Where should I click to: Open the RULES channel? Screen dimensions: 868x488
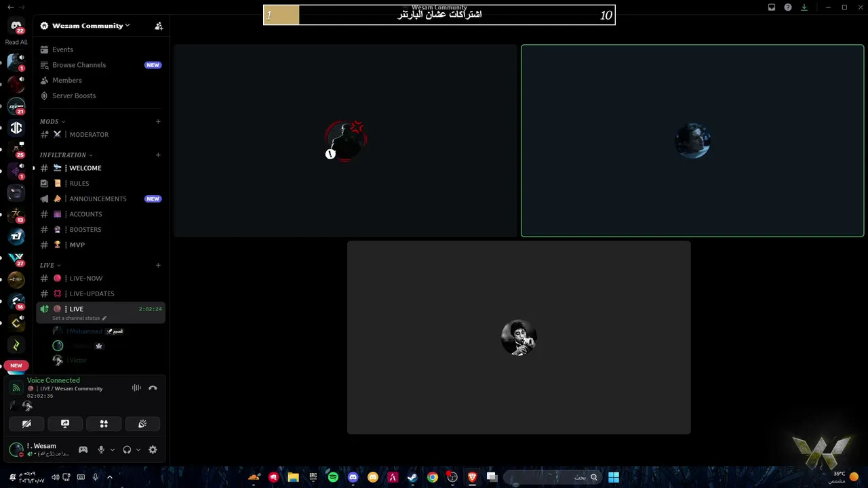[100, 183]
